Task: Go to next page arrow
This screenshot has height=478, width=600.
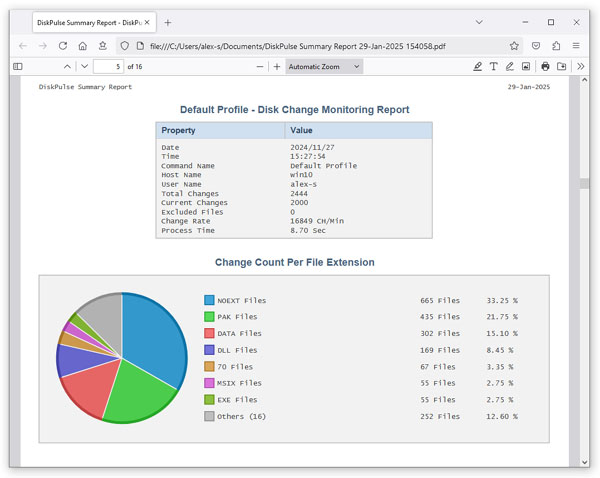Action: pos(85,67)
